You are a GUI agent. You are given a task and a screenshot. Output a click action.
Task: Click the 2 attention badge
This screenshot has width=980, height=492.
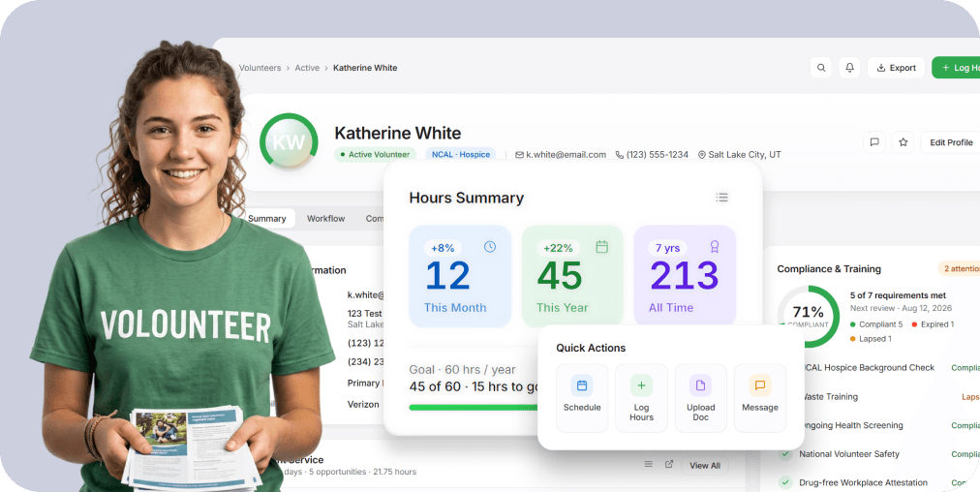coord(960,269)
